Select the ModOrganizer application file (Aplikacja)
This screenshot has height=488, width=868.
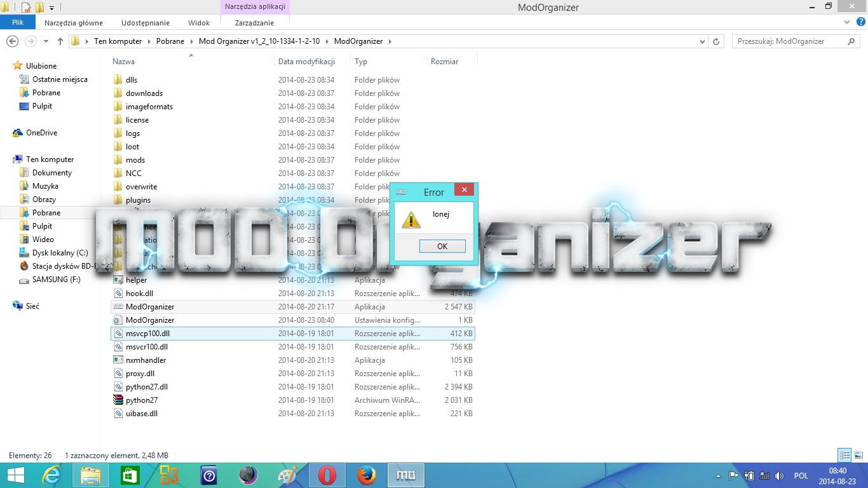tap(292, 307)
